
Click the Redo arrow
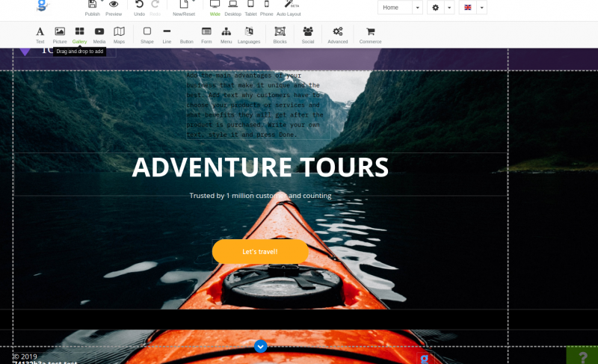coord(155,5)
